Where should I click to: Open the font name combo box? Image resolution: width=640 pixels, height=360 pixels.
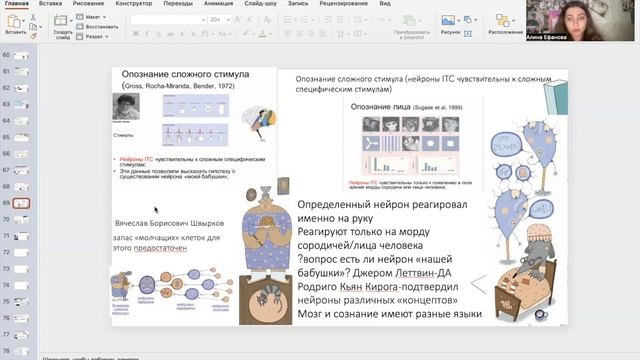[168, 20]
